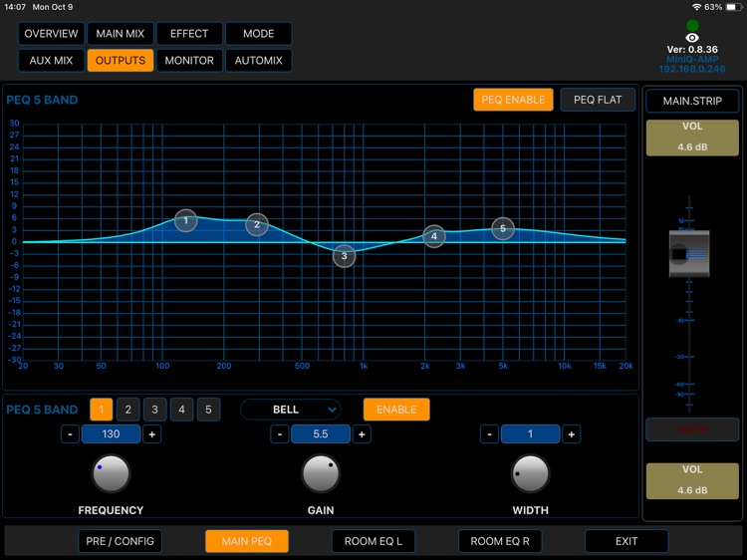Increase frequency with plus button

[x=152, y=434]
